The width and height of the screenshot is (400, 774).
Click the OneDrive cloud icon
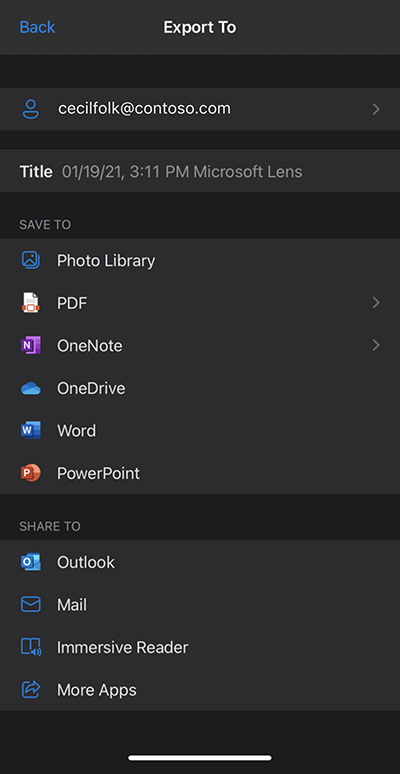tap(31, 388)
